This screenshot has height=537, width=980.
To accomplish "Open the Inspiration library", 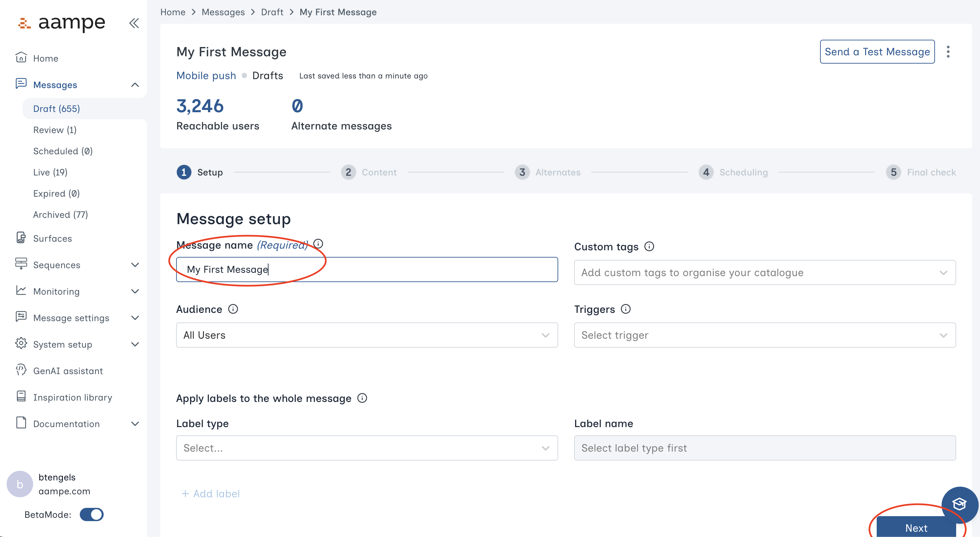I will click(x=72, y=397).
